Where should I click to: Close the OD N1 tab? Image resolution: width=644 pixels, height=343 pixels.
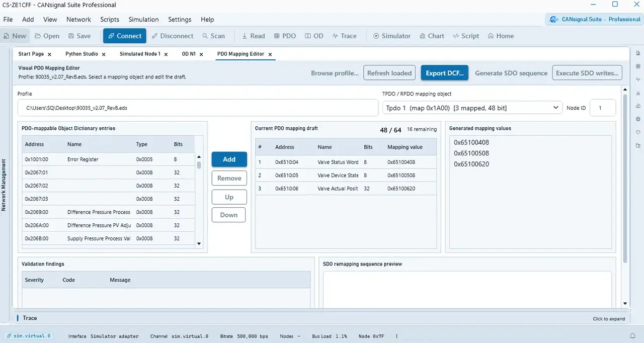[201, 54]
